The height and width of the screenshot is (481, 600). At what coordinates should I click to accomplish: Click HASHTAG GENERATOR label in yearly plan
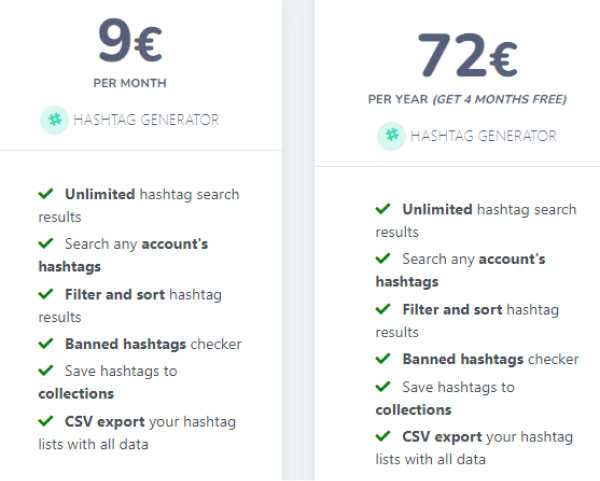pos(483,136)
